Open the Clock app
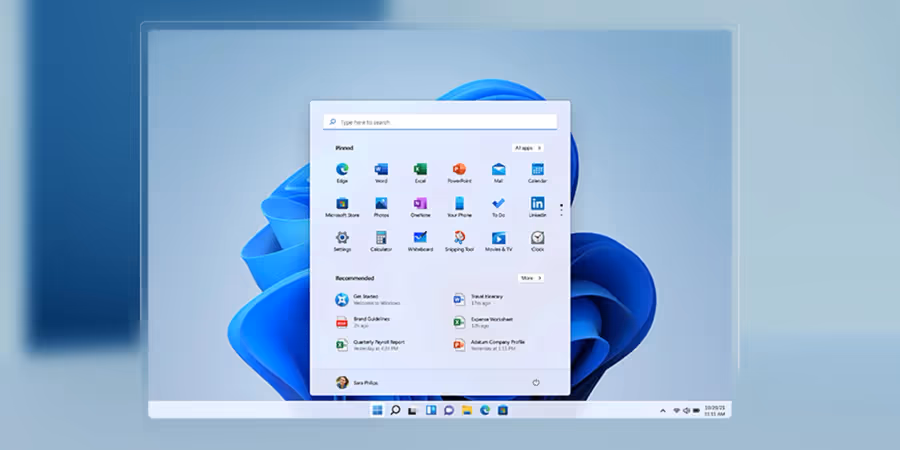The image size is (900, 450). coord(537,241)
